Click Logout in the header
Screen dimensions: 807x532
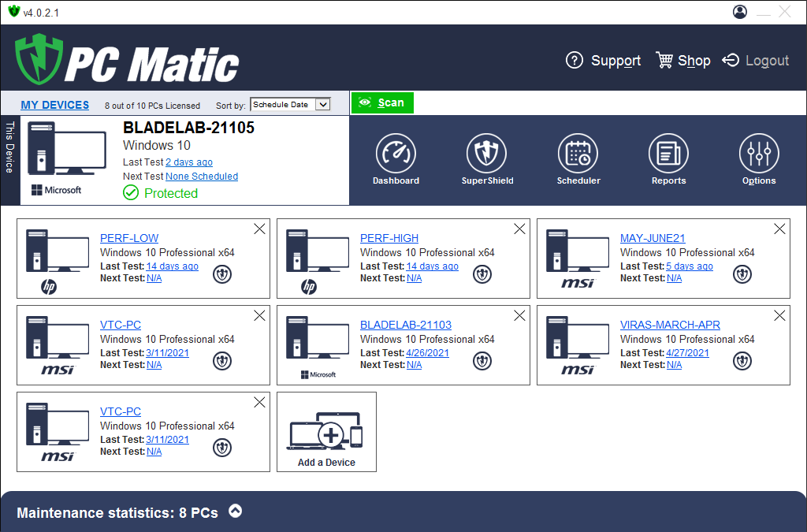pyautogui.click(x=756, y=61)
